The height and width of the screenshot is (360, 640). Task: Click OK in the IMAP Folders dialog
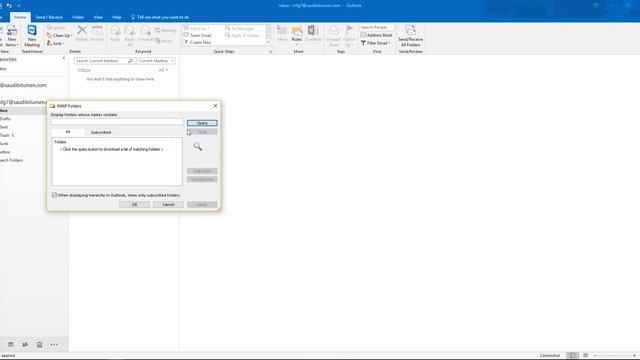coord(134,204)
